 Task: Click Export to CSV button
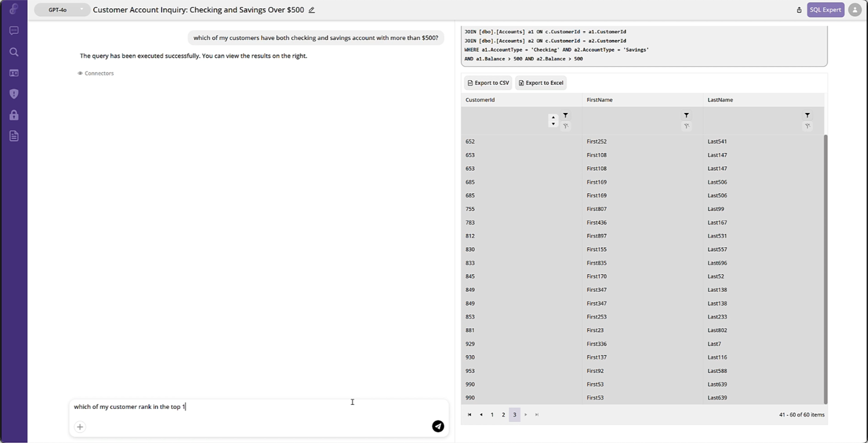[x=488, y=83]
